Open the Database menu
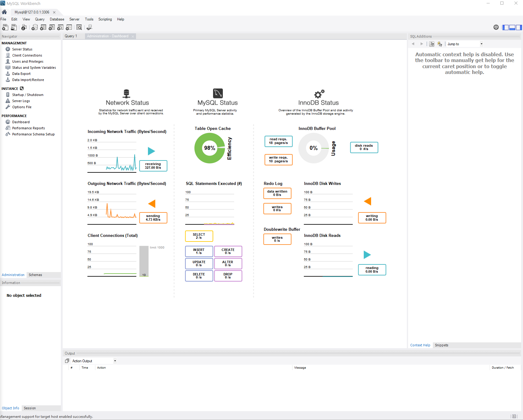The image size is (523, 420). click(x=57, y=19)
